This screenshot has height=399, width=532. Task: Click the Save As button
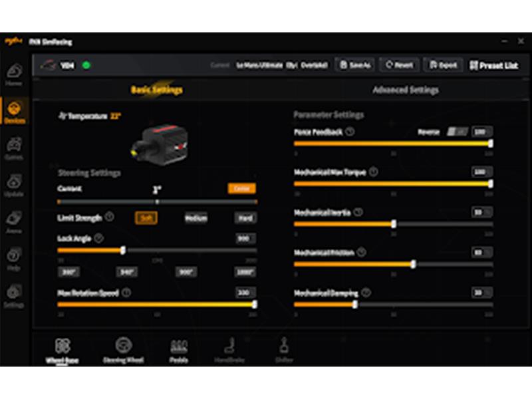pos(355,65)
